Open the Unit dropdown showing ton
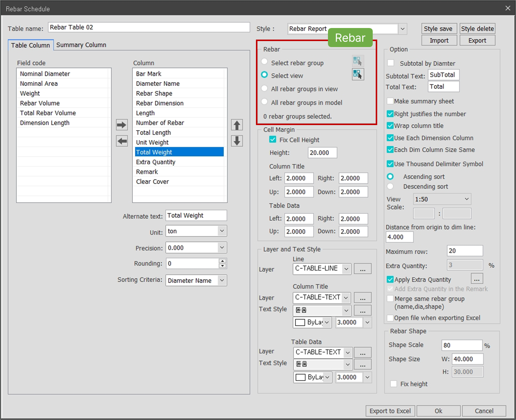This screenshot has height=420, width=516. 196,231
